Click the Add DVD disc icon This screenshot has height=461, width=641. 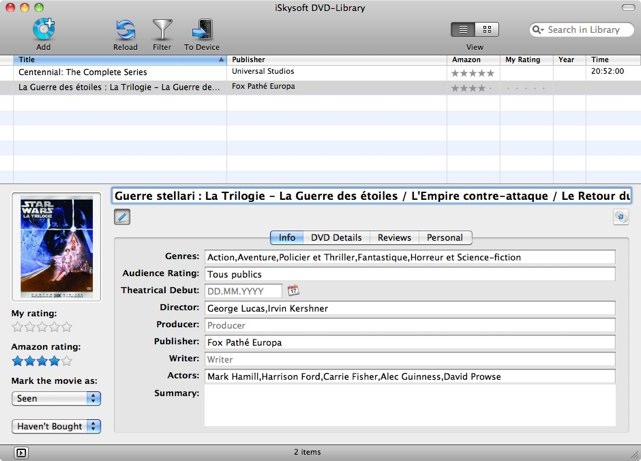click(x=43, y=29)
